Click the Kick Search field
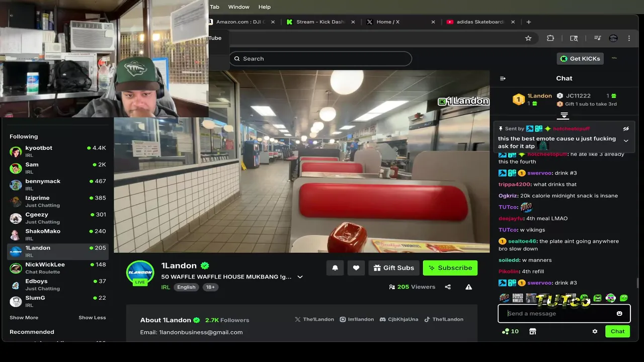 coord(320,59)
